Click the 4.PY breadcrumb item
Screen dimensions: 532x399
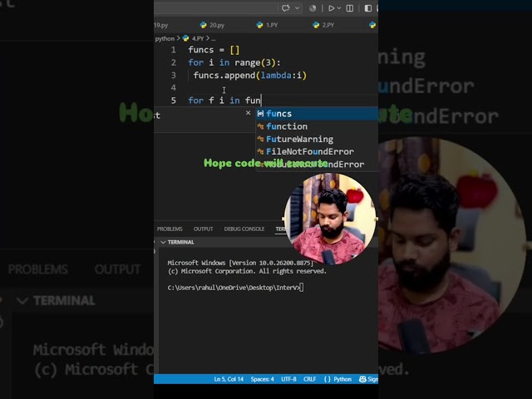click(x=198, y=38)
